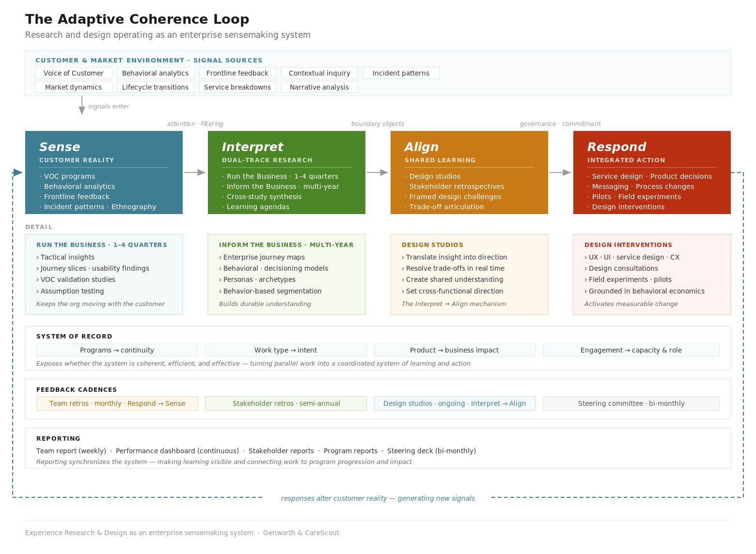Click the 'Team retros · monthly' cadence box

[x=117, y=403]
